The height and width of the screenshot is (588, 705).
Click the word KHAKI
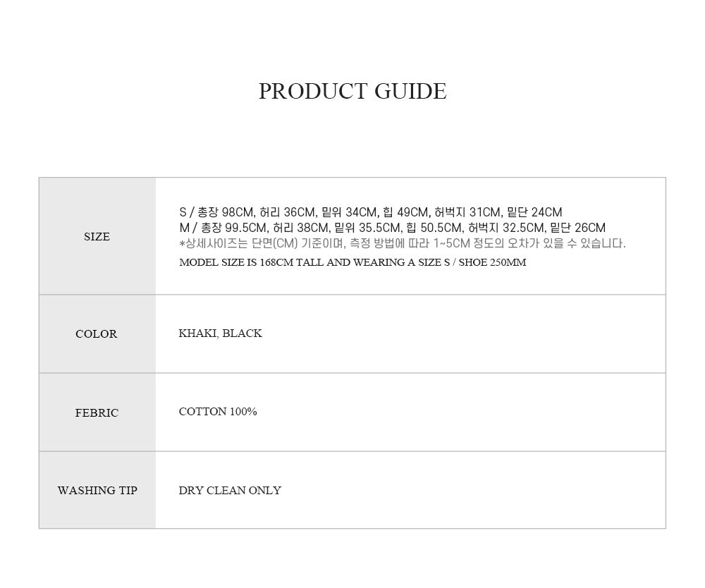(x=198, y=333)
